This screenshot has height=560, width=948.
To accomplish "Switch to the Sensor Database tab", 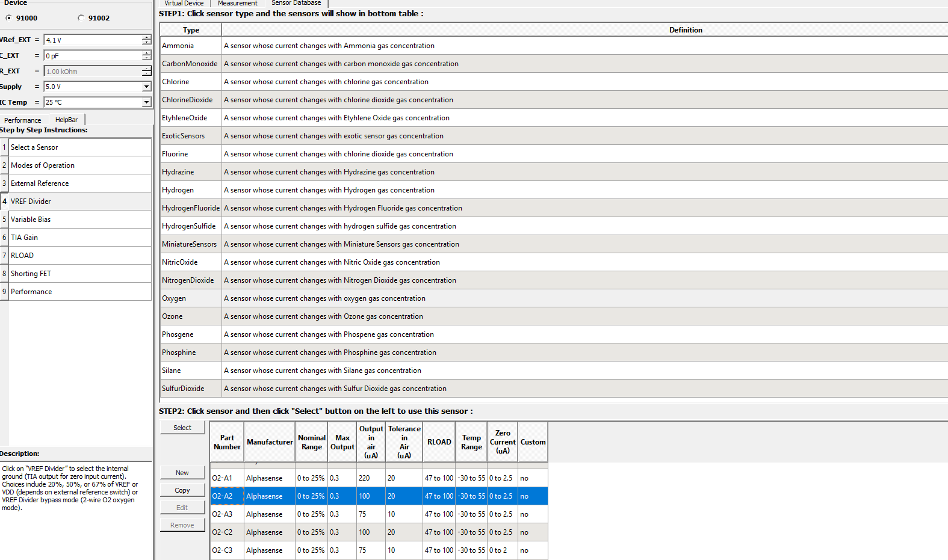I will tap(296, 3).
